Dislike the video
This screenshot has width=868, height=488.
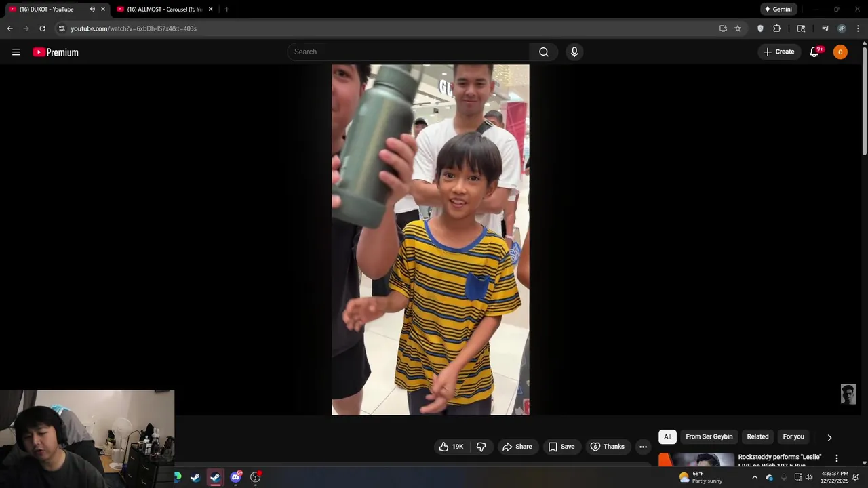coord(481,447)
